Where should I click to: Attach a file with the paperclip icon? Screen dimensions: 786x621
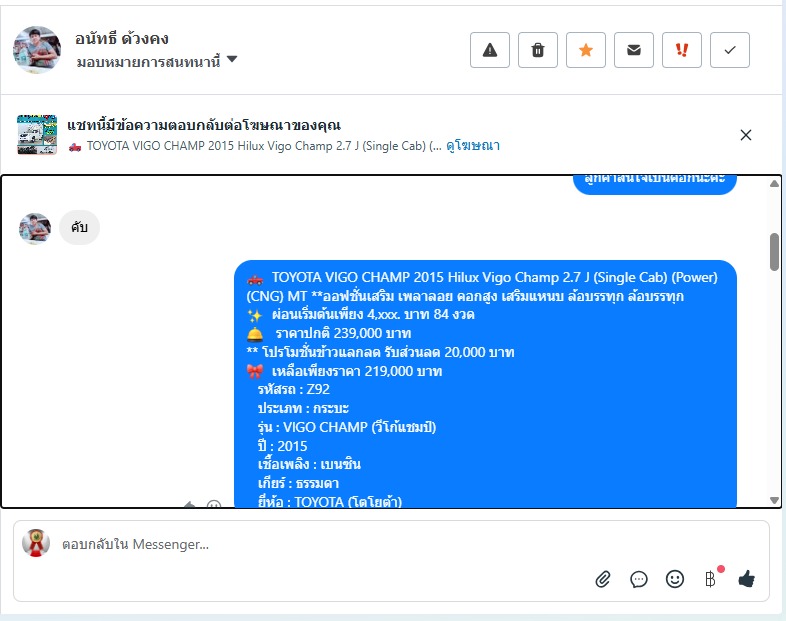(x=603, y=579)
